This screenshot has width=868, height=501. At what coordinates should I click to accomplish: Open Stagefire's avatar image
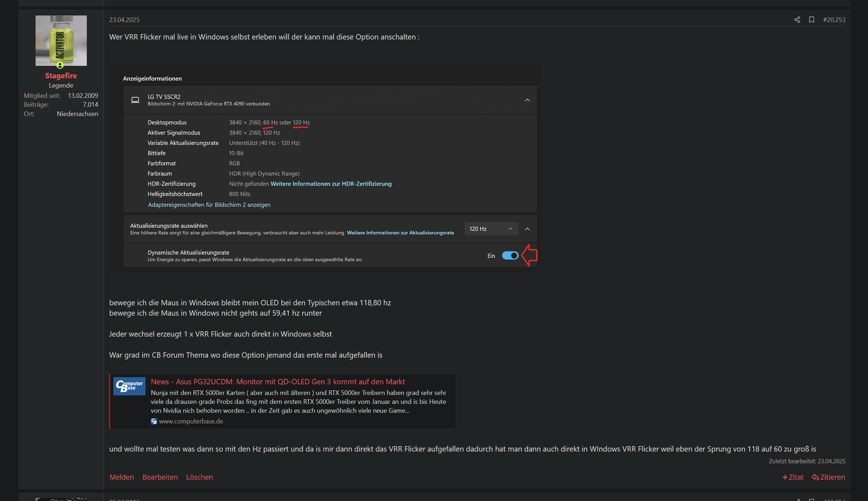(61, 40)
